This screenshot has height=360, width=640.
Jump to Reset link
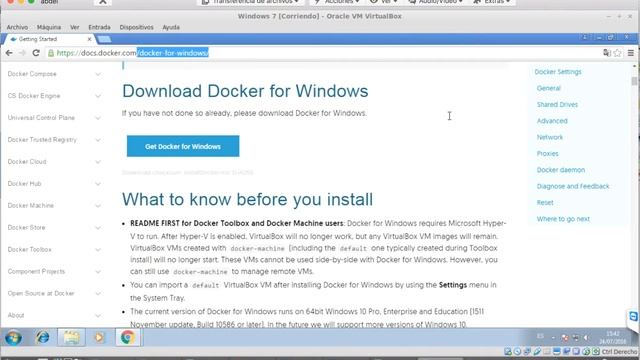[545, 202]
